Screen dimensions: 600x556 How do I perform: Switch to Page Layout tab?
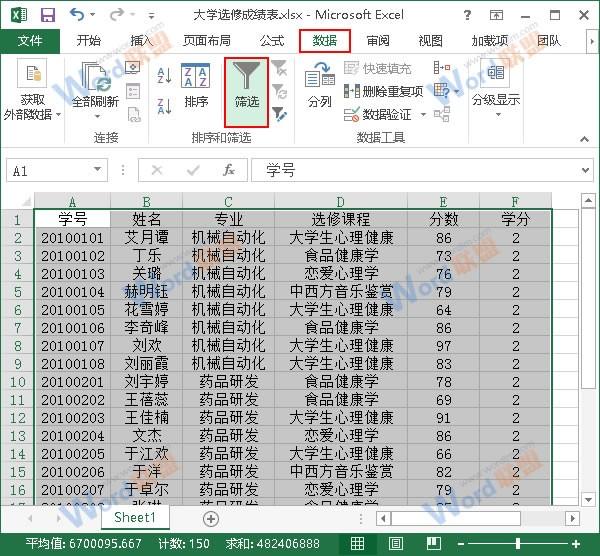[207, 40]
